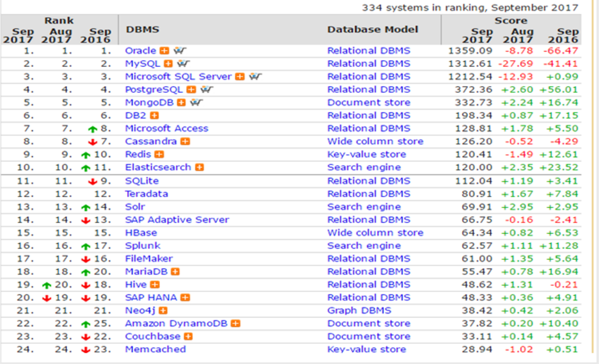The image size is (599, 364).
Task: Click the orange plus icon next to MySQL
Action: point(169,64)
